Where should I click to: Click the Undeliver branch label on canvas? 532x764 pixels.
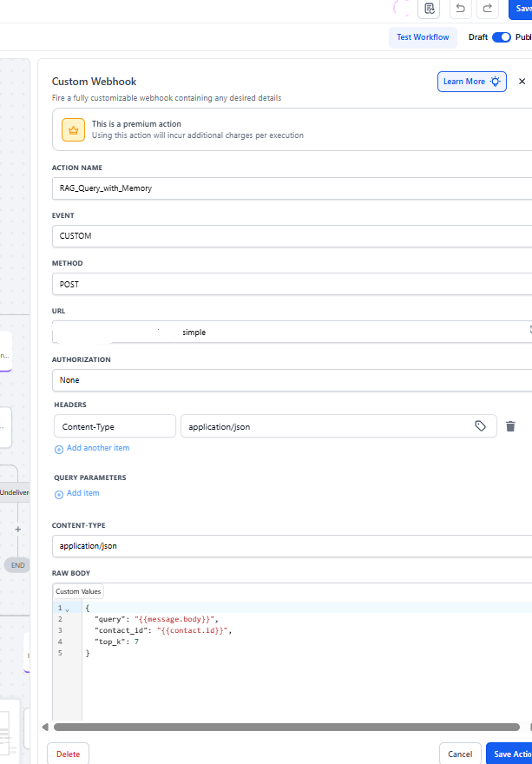pyautogui.click(x=15, y=492)
